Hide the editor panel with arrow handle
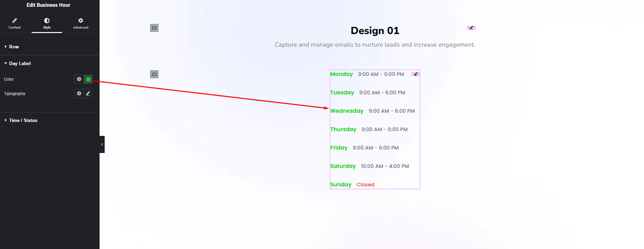The image size is (644, 249). pyautogui.click(x=102, y=144)
